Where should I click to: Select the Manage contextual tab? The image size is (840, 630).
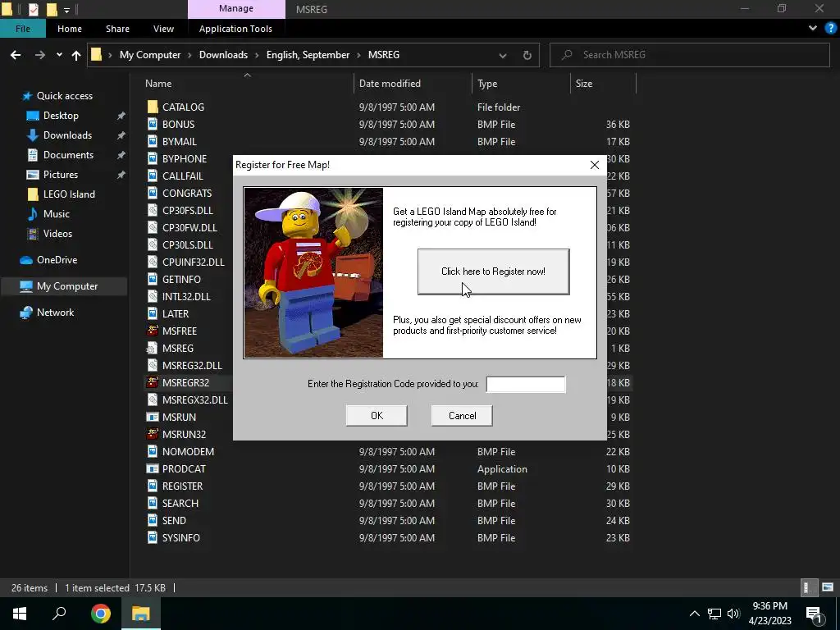236,8
